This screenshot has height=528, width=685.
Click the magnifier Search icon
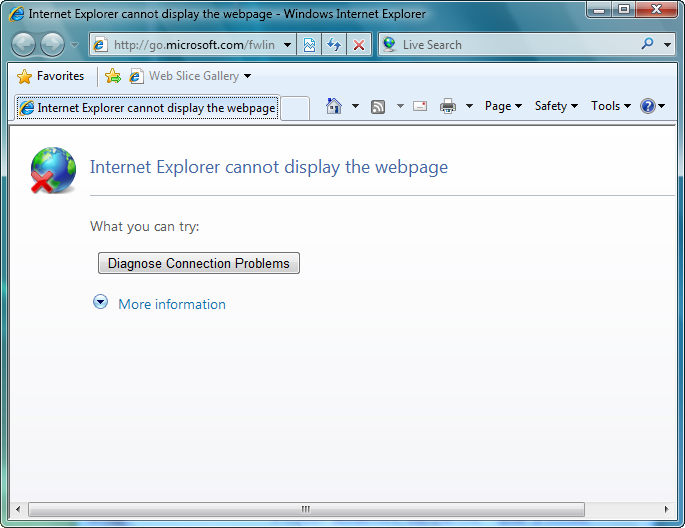647,44
